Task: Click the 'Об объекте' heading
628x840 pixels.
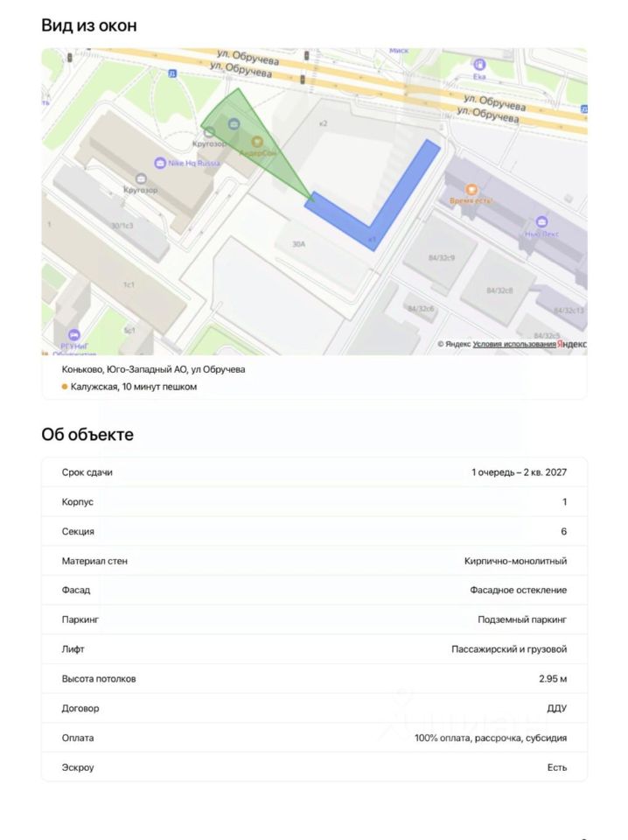Action: [x=87, y=435]
